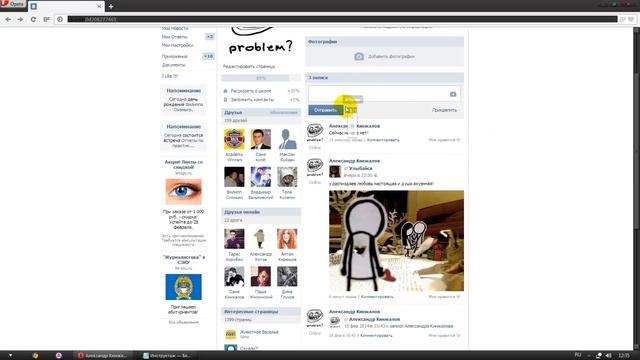The width and height of the screenshot is (640, 360).
Task: Open Тарас online friend avatar
Action: tap(234, 239)
